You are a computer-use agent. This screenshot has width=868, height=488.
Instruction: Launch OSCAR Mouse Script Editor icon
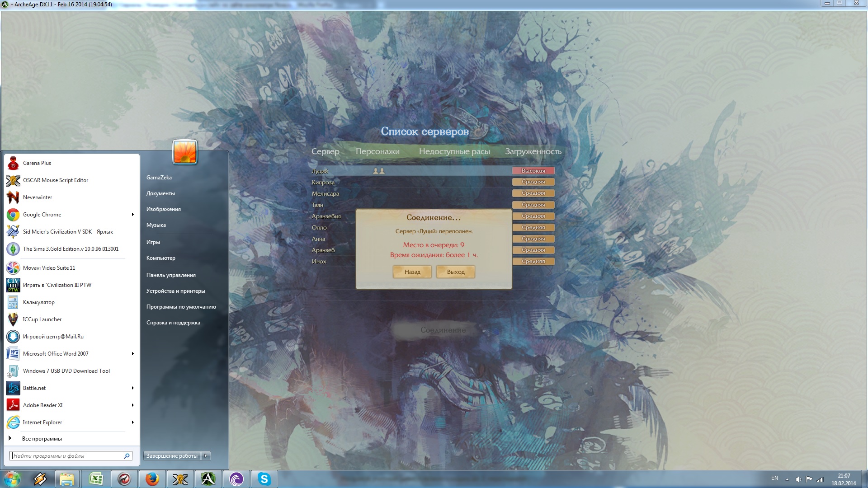click(x=13, y=180)
